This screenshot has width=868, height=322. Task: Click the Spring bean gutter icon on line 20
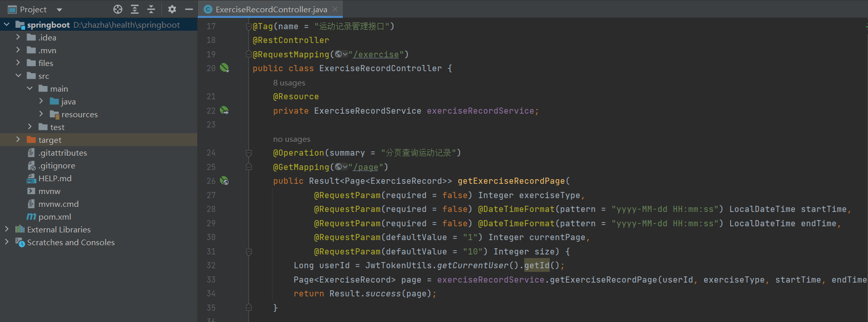pos(224,68)
